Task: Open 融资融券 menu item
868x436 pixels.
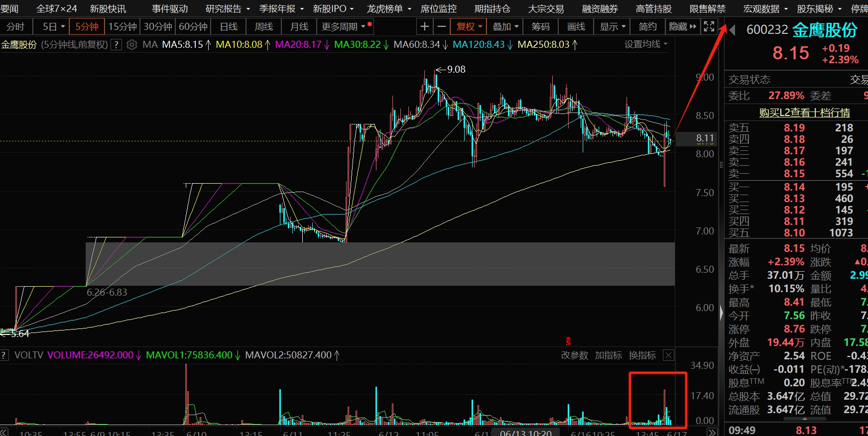Action: [600, 9]
